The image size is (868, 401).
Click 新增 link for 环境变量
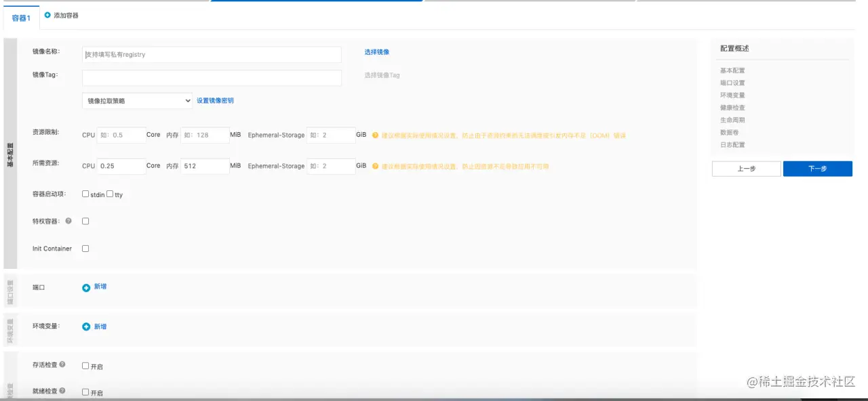100,326
